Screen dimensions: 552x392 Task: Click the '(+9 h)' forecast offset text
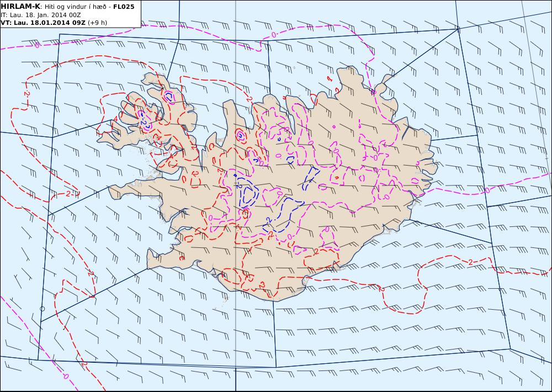pos(97,23)
